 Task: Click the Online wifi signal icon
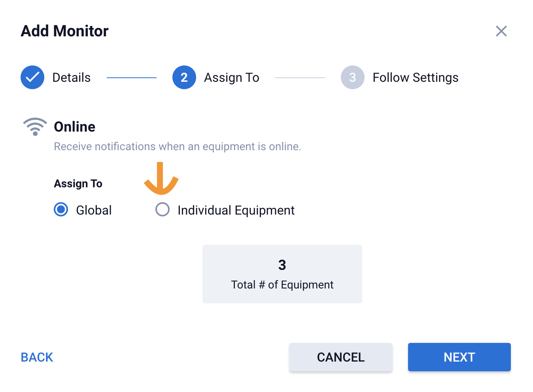pyautogui.click(x=35, y=127)
